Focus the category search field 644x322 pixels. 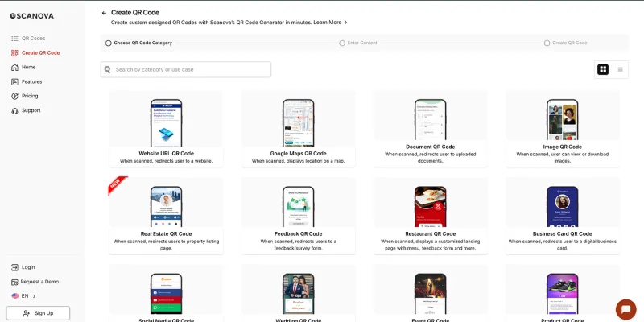192,70
